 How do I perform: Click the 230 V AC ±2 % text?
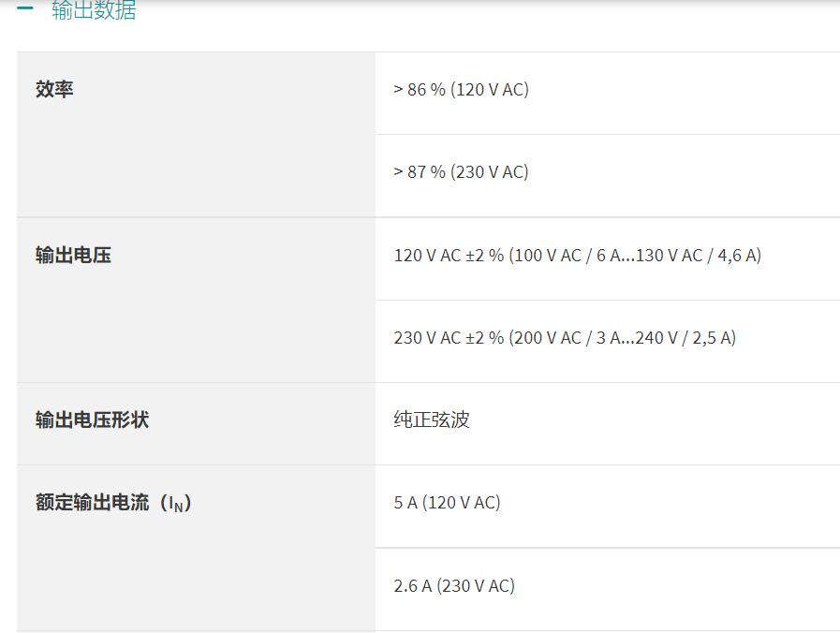[x=449, y=338]
